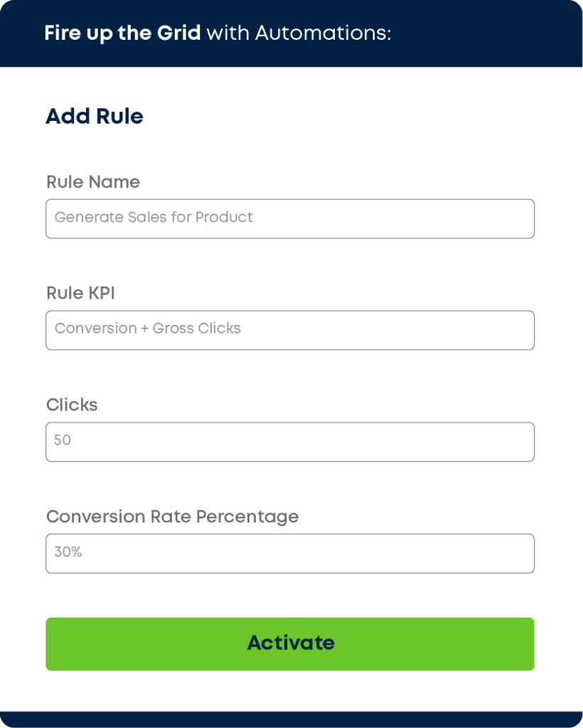583x728 pixels.
Task: Click the dark navy footer bar
Action: [291, 719]
